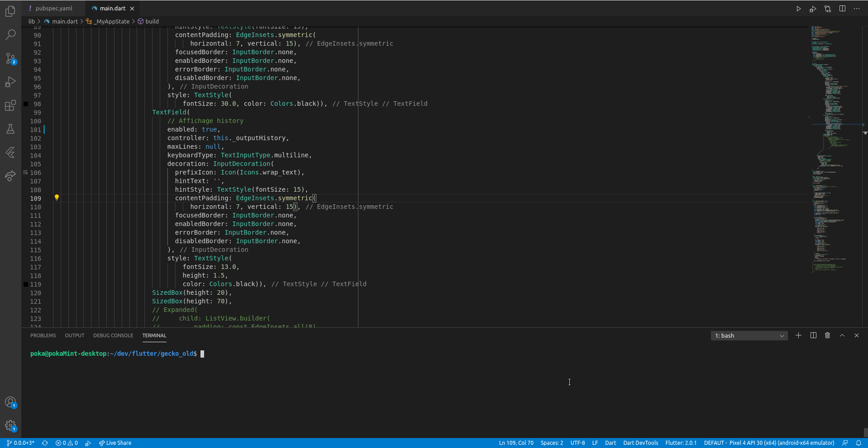Open the black color swatch on line 98
868x448 pixels.
click(26, 104)
